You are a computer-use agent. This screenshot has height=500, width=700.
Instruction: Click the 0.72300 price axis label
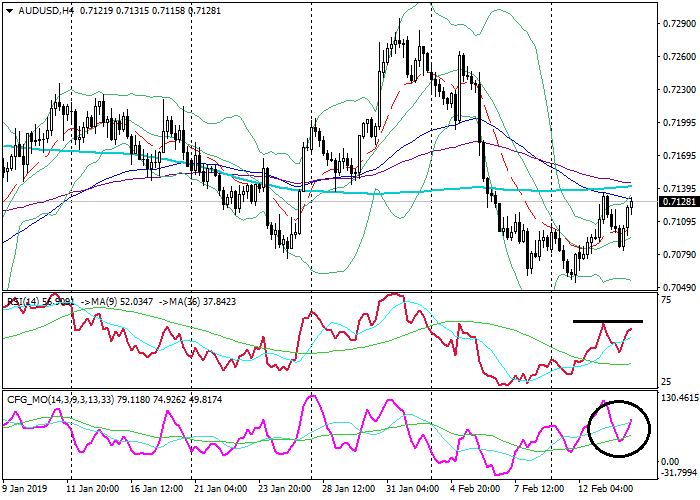pyautogui.click(x=676, y=91)
